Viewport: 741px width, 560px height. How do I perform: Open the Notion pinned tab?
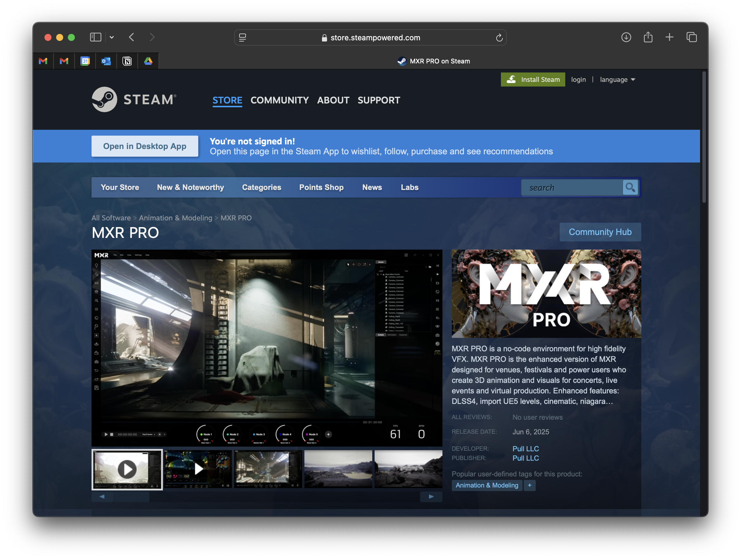tap(127, 61)
